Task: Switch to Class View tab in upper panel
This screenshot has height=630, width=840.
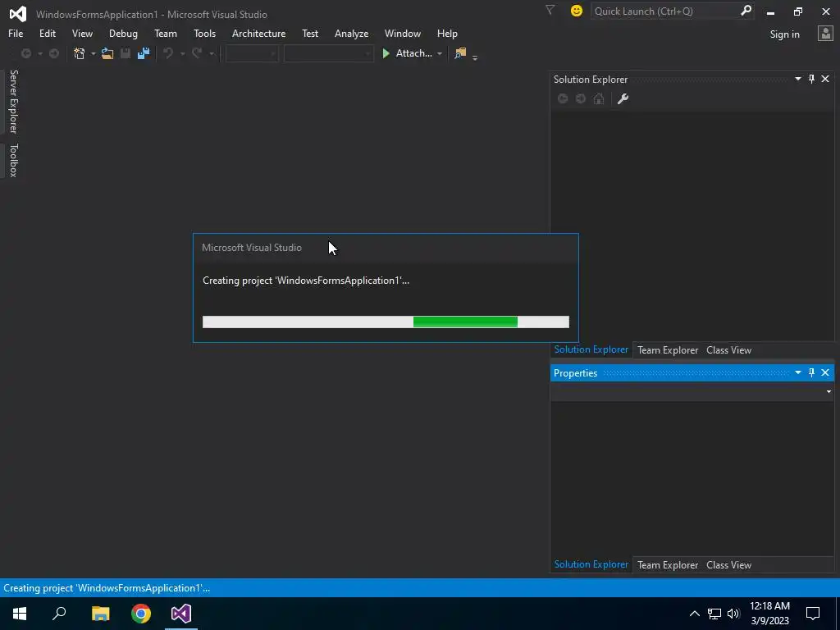Action: point(728,349)
